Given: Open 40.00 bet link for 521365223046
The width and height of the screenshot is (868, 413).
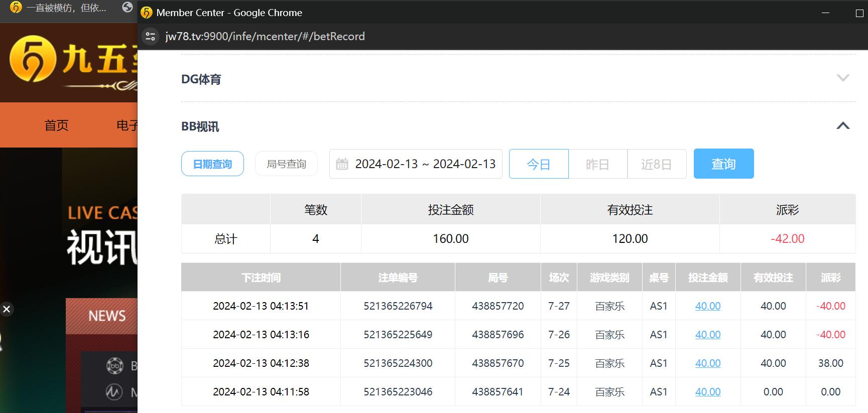Looking at the screenshot, I should [x=708, y=392].
